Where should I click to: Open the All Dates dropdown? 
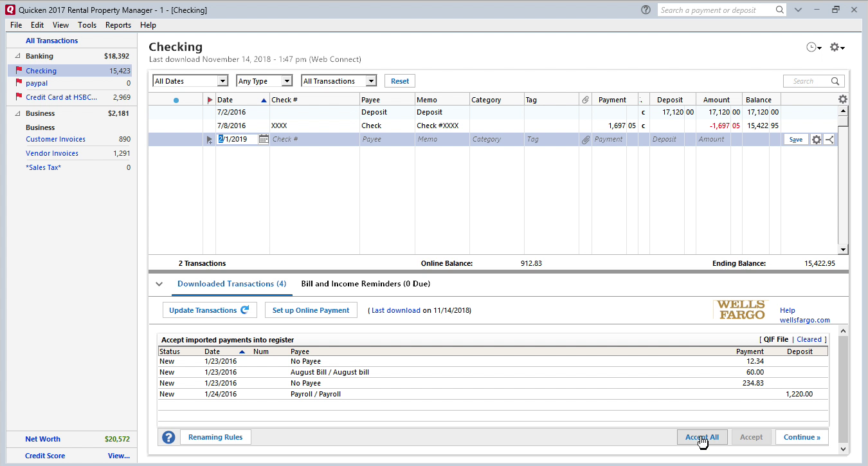pos(190,81)
